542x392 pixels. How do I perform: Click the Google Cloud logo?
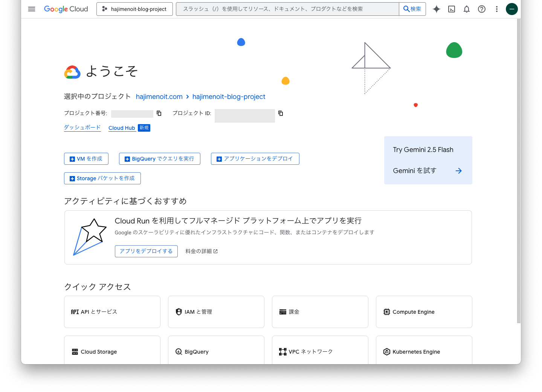66,9
